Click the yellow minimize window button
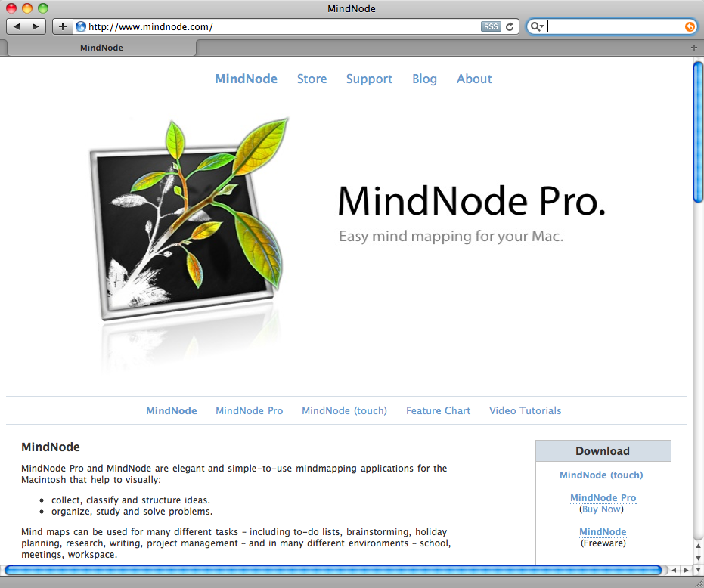 tap(27, 8)
